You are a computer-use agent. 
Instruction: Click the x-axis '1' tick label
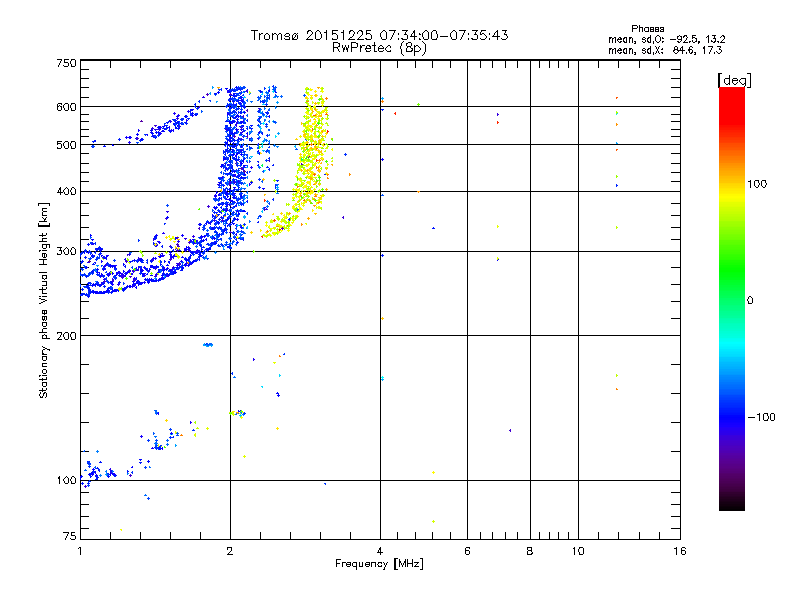[80, 551]
